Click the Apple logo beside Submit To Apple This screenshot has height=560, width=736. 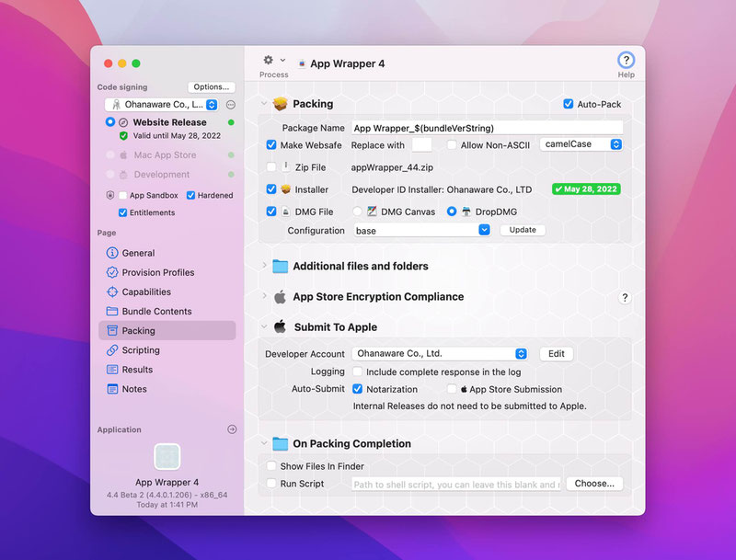[281, 326]
